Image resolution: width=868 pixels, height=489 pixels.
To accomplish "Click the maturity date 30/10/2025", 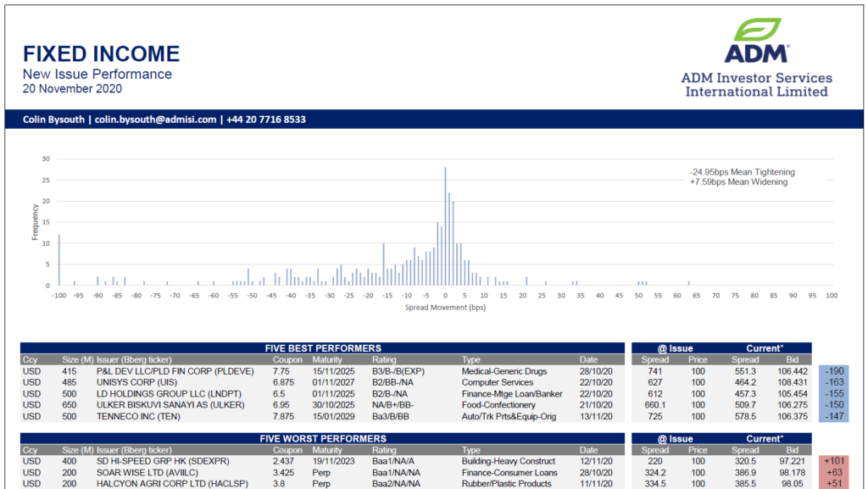I will click(x=333, y=405).
